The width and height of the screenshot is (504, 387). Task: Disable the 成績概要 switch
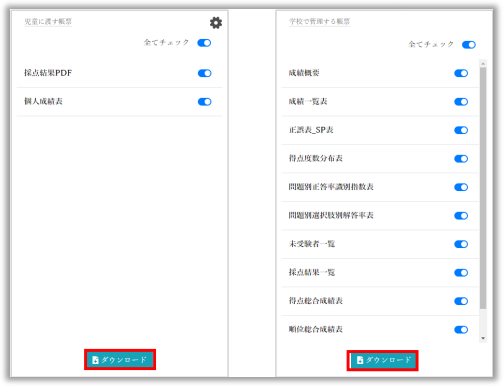coord(461,73)
